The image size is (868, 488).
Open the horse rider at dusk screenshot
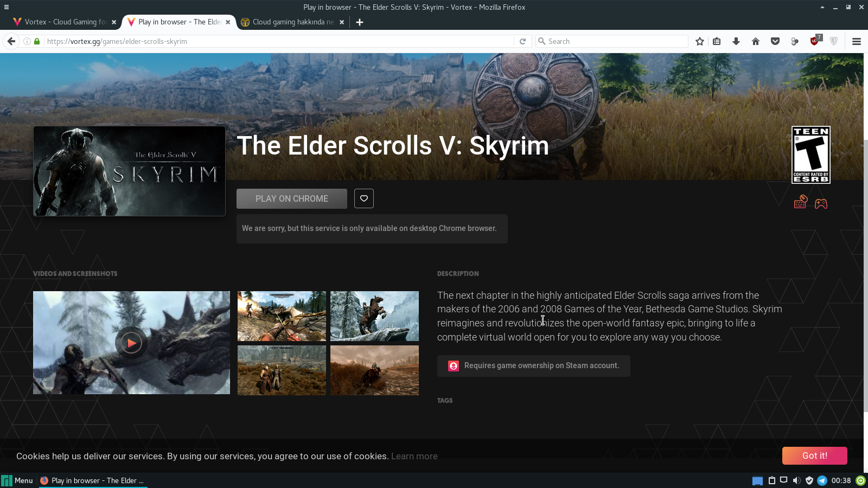[374, 370]
